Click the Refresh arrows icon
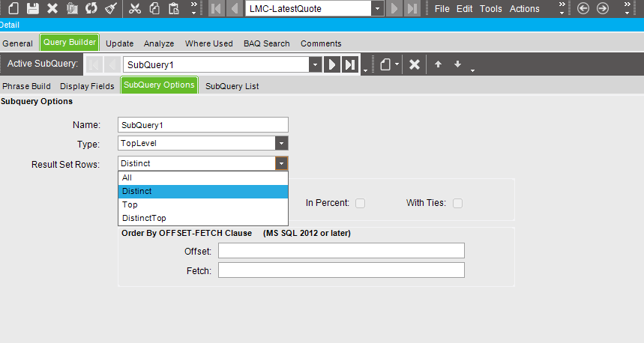 91,8
